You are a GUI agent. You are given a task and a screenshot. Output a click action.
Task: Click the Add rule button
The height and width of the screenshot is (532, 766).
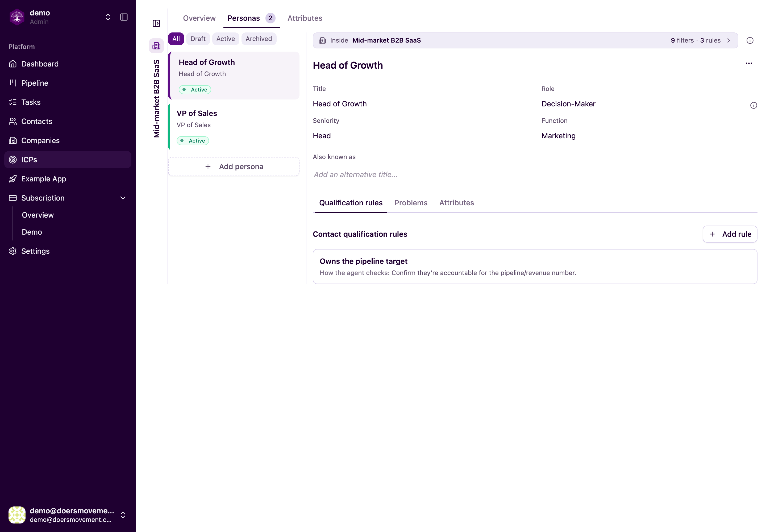[730, 234]
